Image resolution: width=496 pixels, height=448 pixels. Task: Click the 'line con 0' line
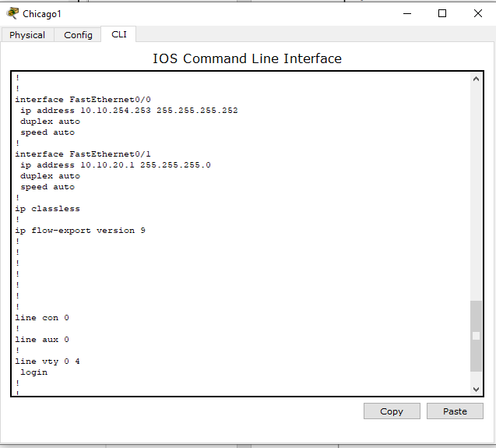42,318
